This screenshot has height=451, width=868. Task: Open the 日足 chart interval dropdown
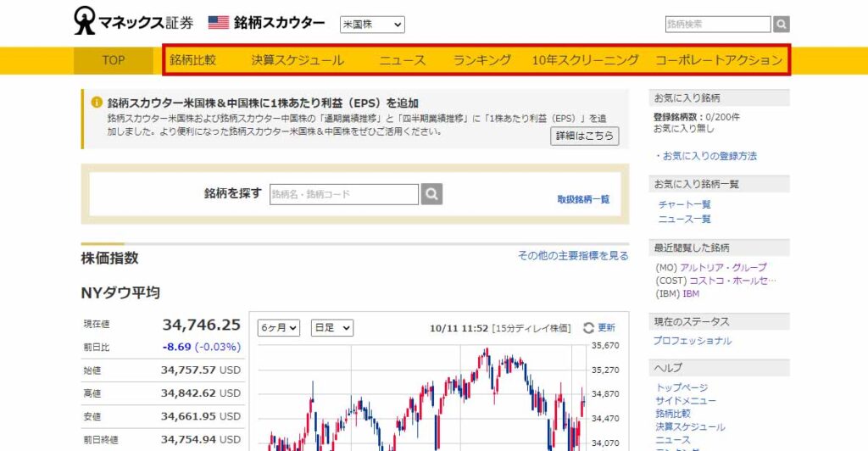coord(332,327)
